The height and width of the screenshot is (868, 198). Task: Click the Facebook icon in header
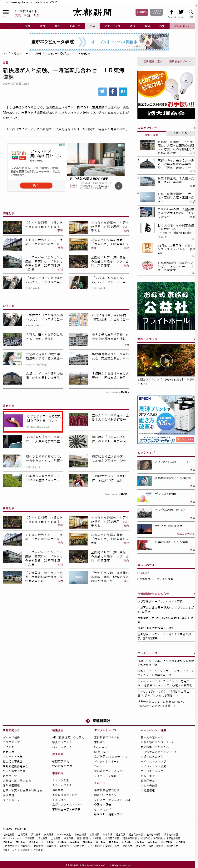coord(171,12)
